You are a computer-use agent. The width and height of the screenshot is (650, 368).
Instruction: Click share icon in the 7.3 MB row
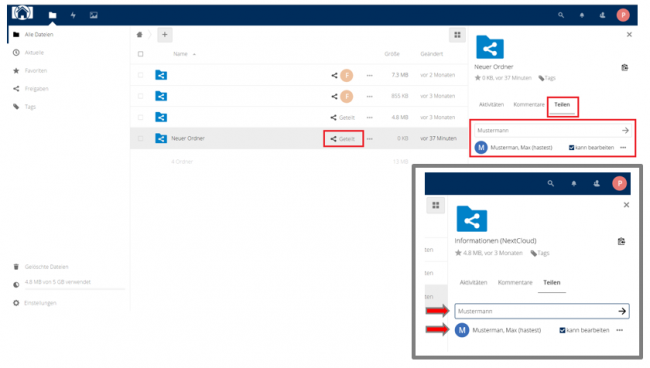point(334,75)
